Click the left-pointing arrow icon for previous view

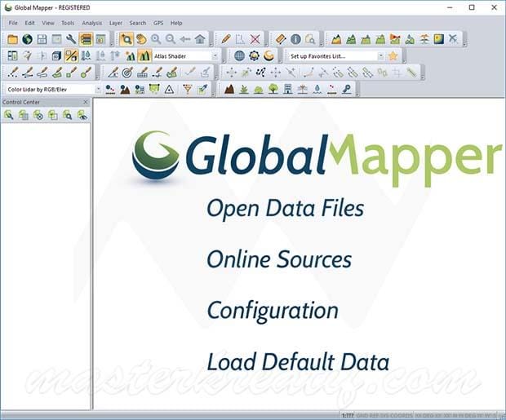[185, 39]
